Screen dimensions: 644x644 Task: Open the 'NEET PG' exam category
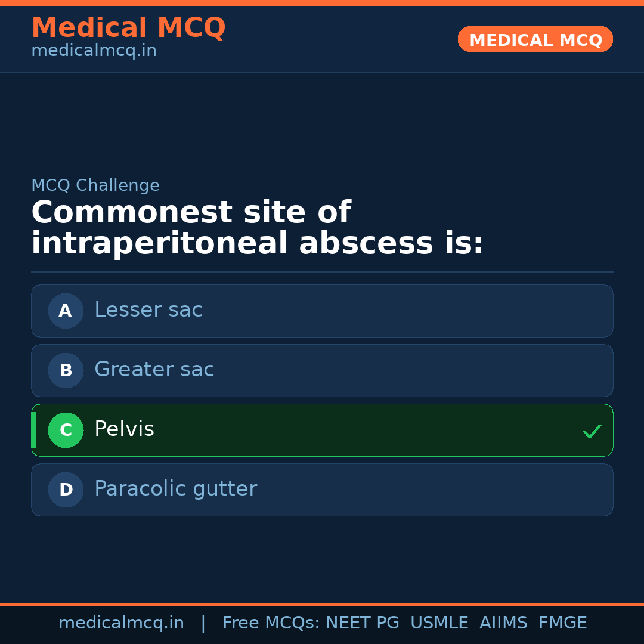point(362,623)
